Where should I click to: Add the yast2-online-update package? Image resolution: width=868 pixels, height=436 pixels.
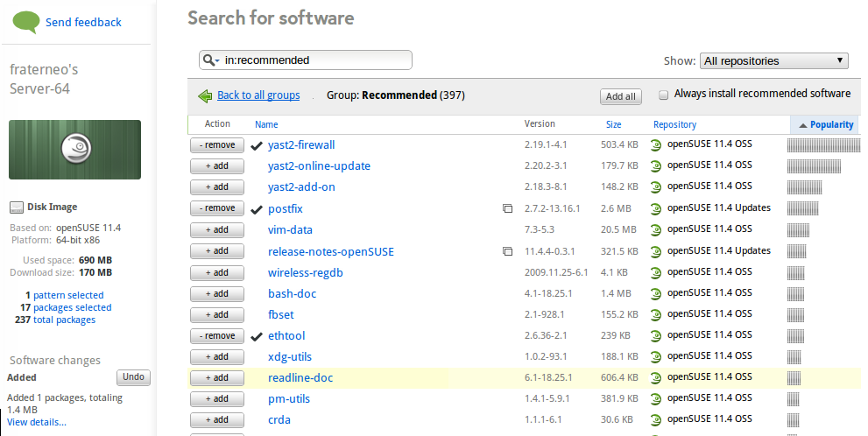[x=217, y=166]
